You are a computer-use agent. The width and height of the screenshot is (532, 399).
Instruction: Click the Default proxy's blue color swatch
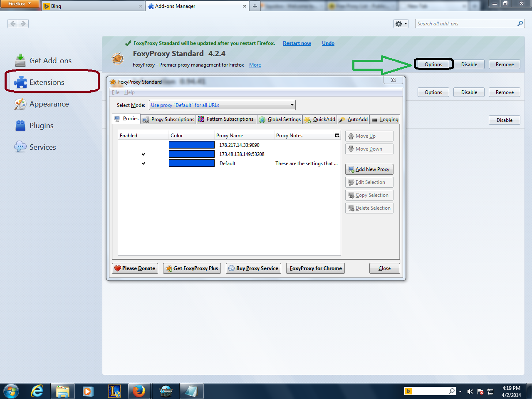click(x=192, y=163)
